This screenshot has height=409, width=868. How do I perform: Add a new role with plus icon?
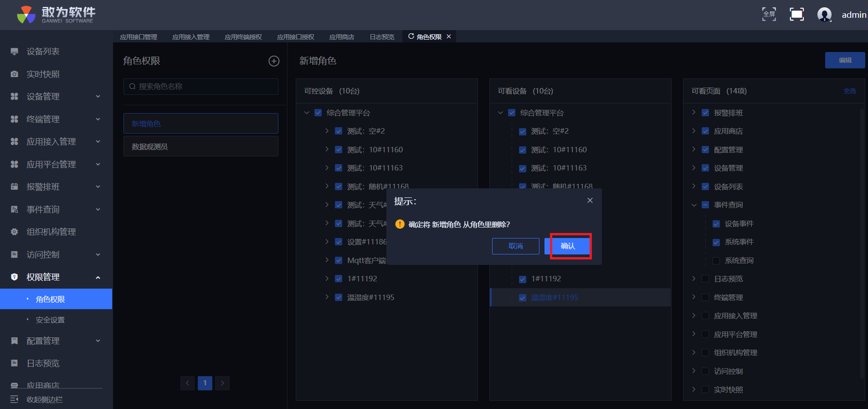[274, 61]
